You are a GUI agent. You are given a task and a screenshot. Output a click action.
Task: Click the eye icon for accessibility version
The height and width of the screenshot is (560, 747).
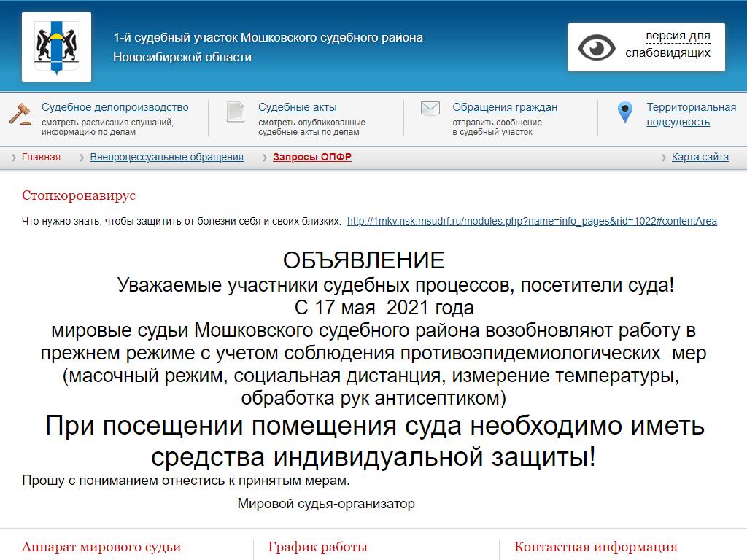coord(597,47)
